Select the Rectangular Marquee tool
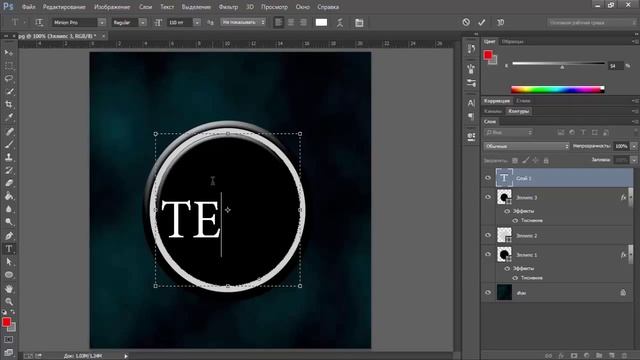640x360 pixels. point(9,66)
